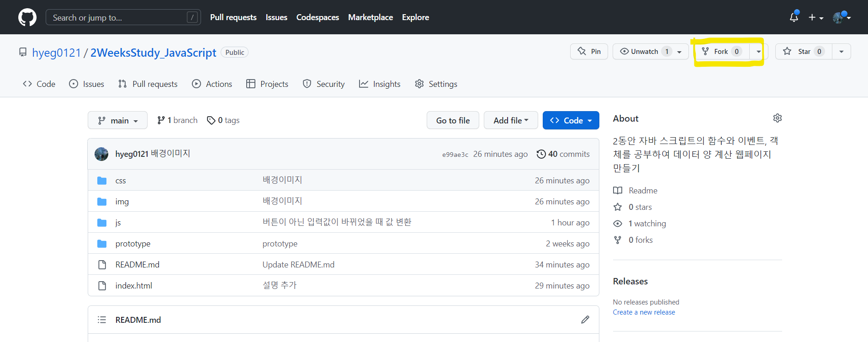View the 1 watching link
Screen dimensions: 868x342
[x=640, y=224]
